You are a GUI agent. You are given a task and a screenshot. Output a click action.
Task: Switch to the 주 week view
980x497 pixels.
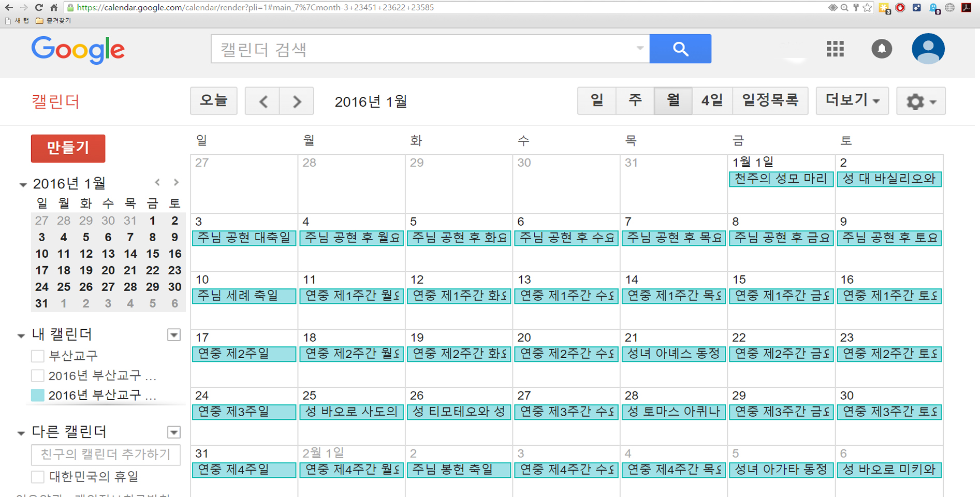[x=635, y=100]
